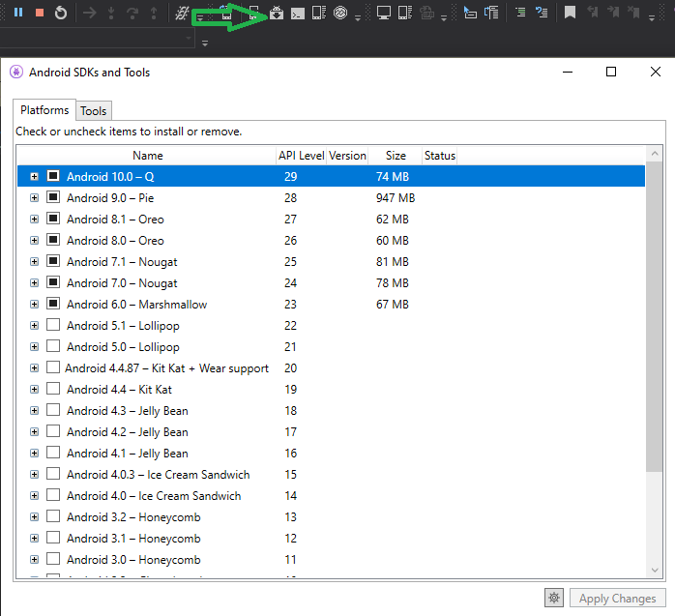Click the monitor display icon in the toolbar
675x616 pixels.
[x=384, y=13]
